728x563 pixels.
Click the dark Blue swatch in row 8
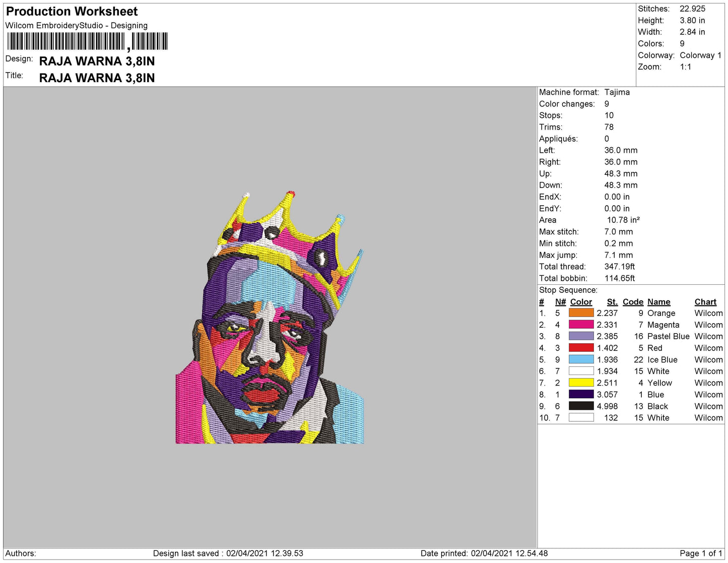[581, 394]
